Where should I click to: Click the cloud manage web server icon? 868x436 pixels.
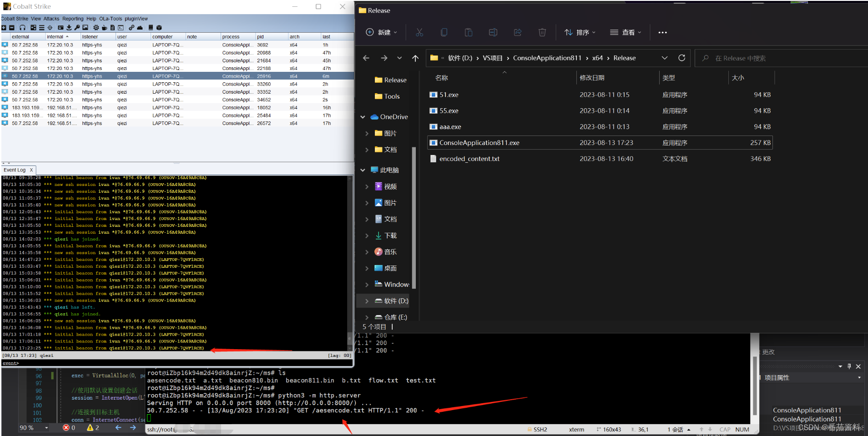tap(140, 28)
